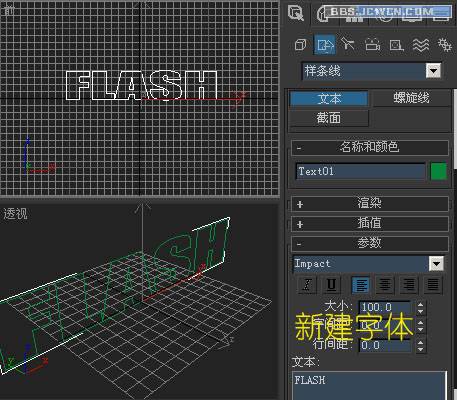This screenshot has width=457, height=400.
Task: Open the 样条线 shape type dropdown
Action: 372,71
